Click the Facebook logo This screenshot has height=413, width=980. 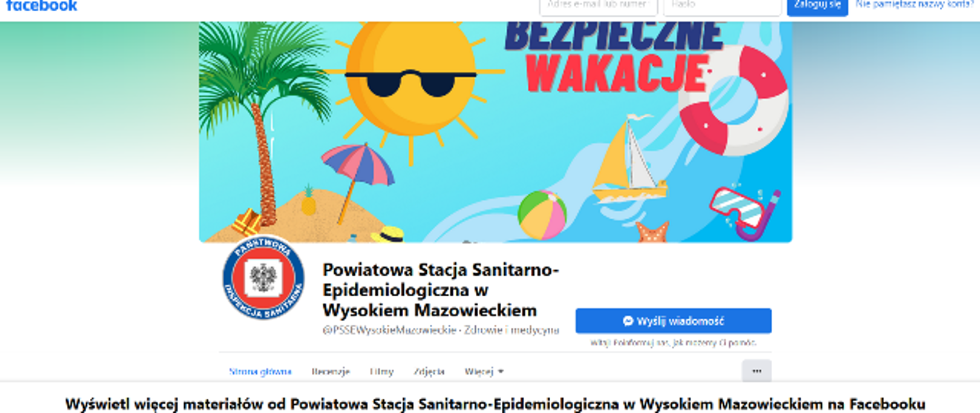(41, 6)
